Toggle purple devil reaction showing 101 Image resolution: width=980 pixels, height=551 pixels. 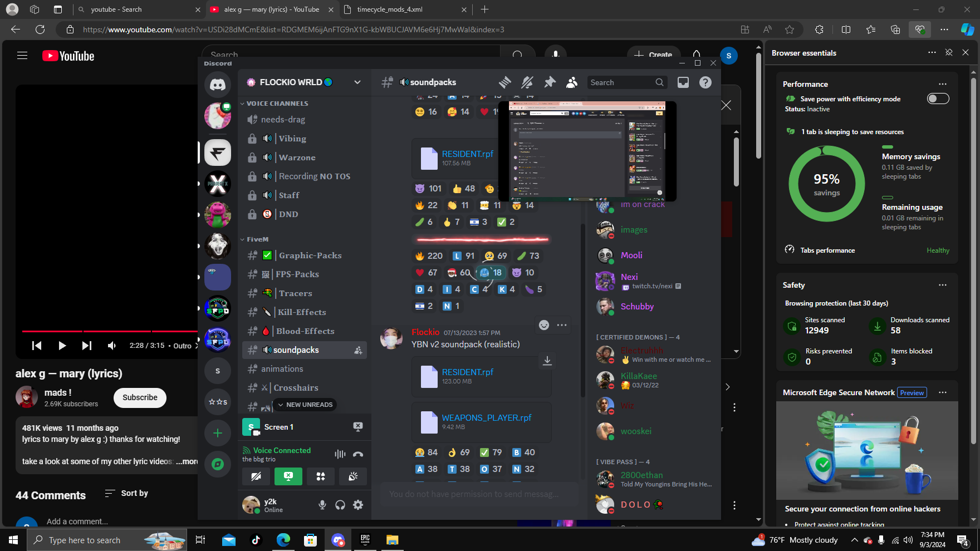[428, 189]
